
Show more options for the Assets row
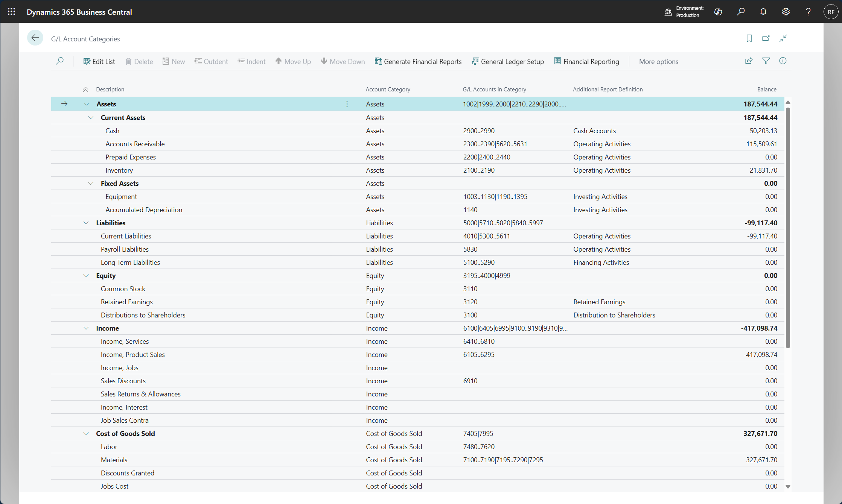click(347, 104)
